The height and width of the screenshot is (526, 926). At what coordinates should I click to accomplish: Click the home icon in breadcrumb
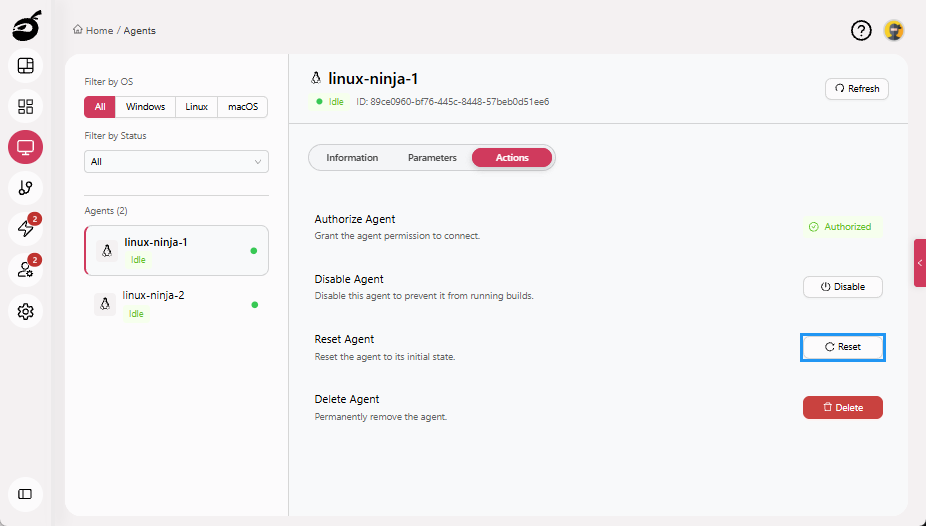coord(77,30)
